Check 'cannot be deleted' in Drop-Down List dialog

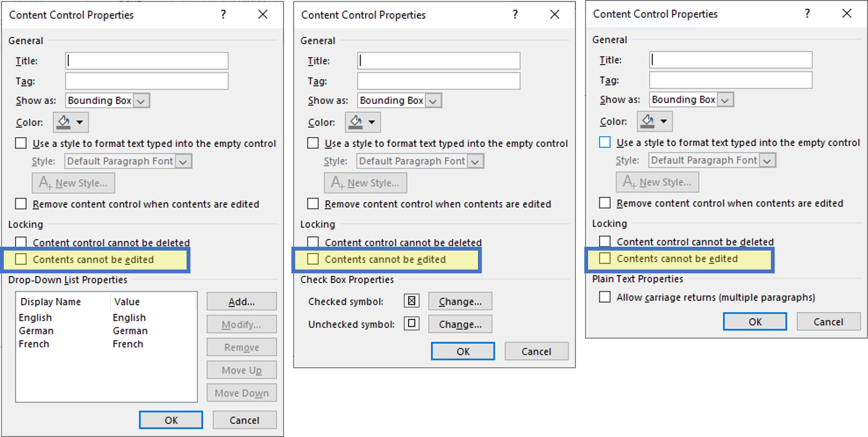coord(21,242)
